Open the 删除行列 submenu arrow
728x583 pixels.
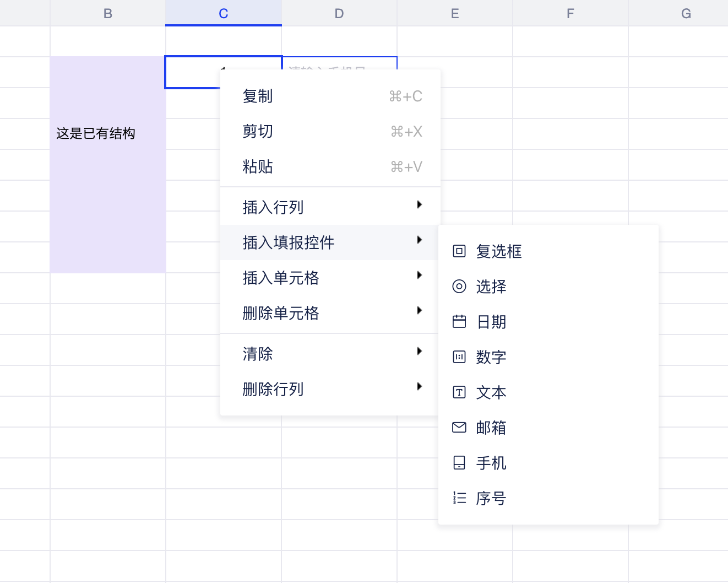tap(420, 387)
